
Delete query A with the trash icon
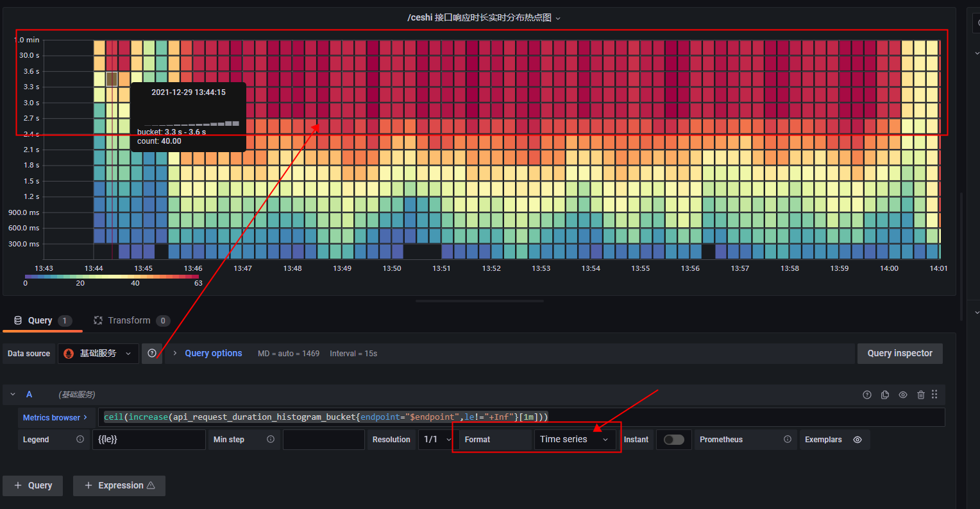(x=920, y=394)
